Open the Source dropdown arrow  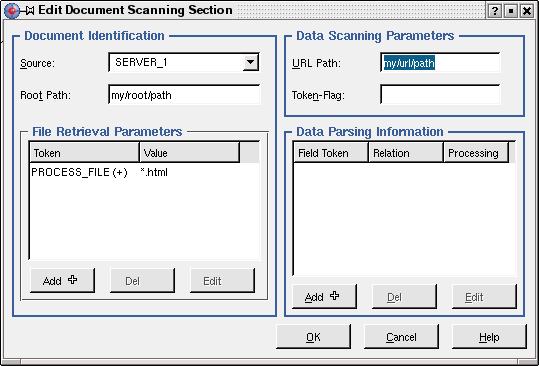[250, 63]
